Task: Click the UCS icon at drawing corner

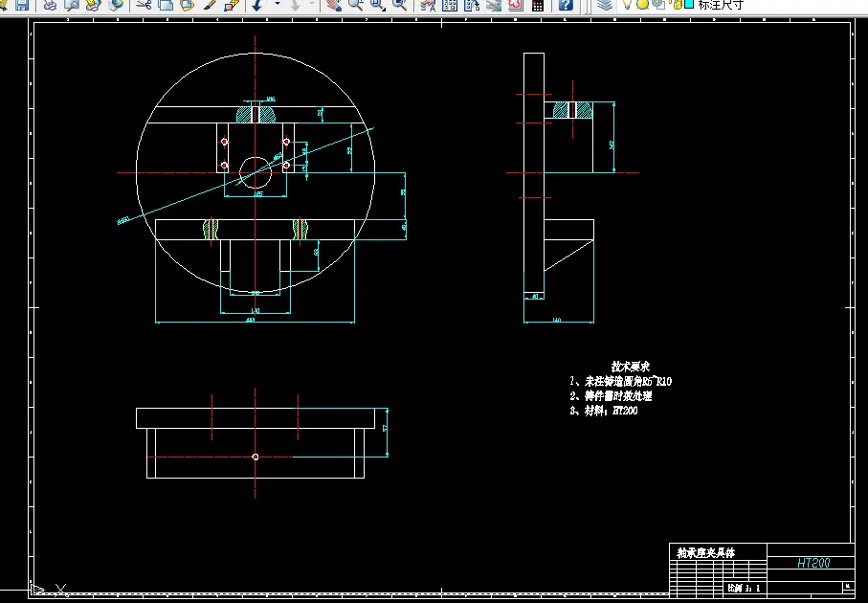Action: (x=49, y=590)
